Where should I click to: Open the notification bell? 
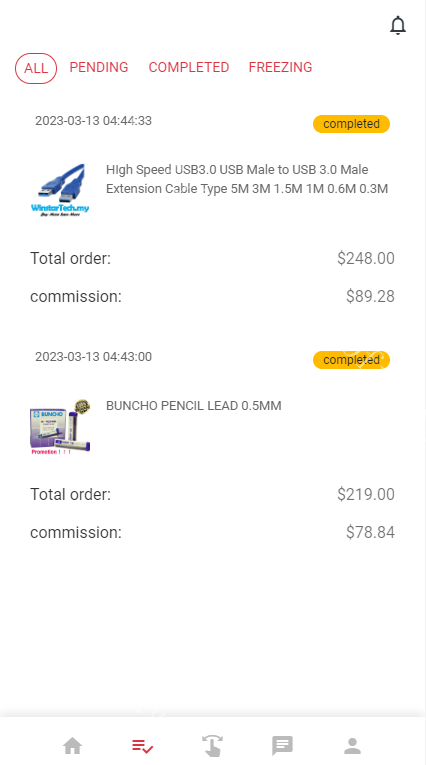398,25
